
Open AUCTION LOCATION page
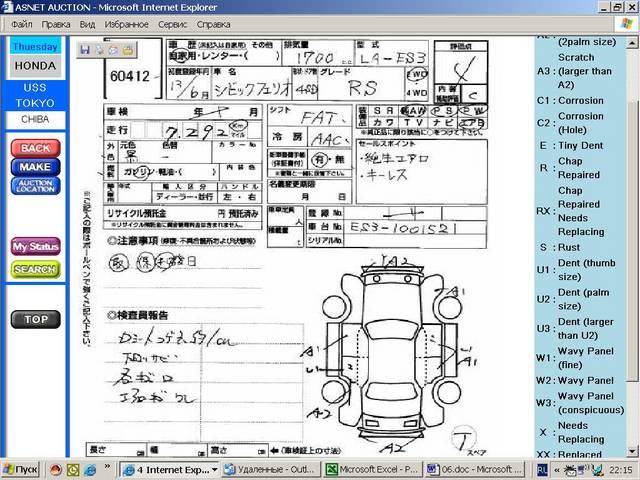pos(36,186)
